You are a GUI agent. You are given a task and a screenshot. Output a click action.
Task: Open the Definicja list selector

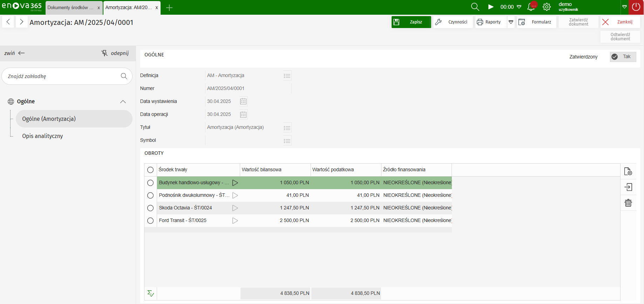[287, 76]
